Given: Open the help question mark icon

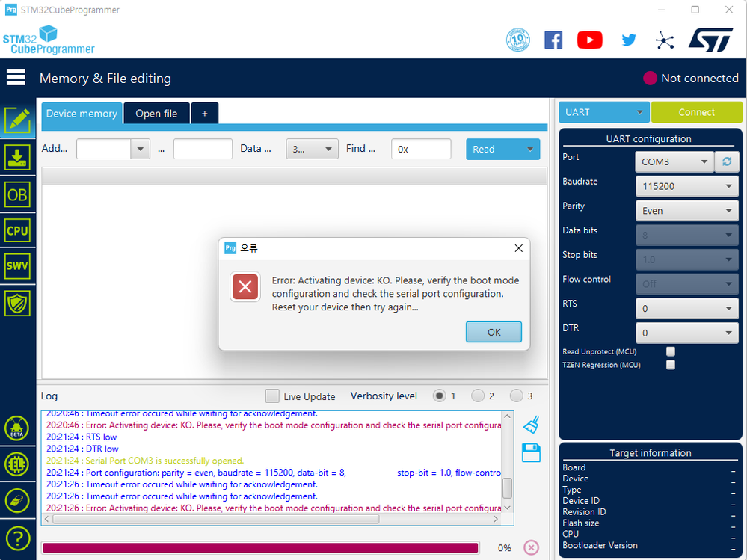Looking at the screenshot, I should pyautogui.click(x=17, y=538).
